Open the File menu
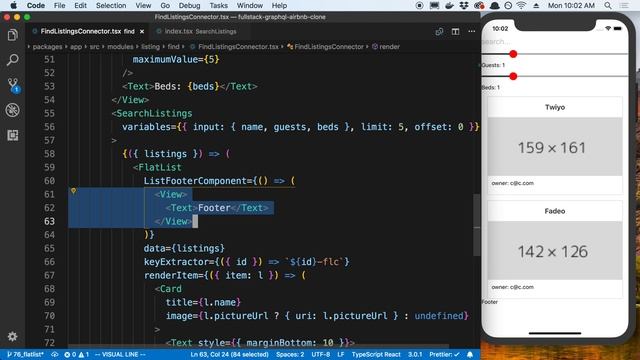This screenshot has width=640, height=360. pyautogui.click(x=60, y=5)
